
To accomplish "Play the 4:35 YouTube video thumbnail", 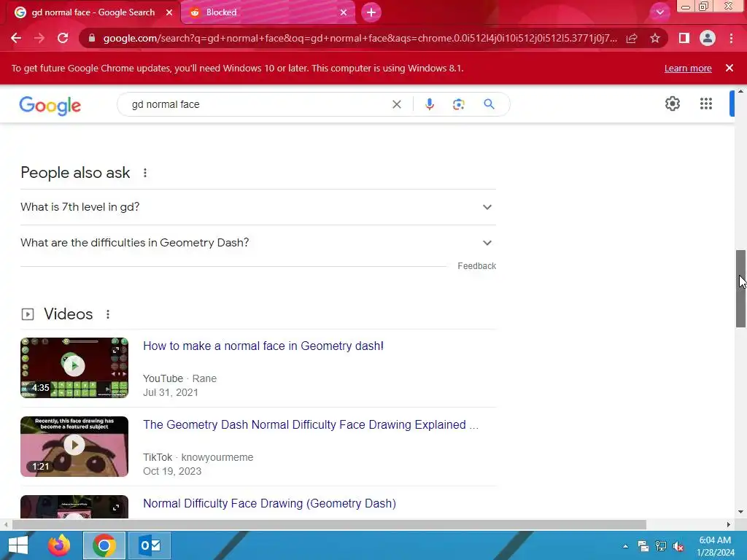I will (x=74, y=367).
